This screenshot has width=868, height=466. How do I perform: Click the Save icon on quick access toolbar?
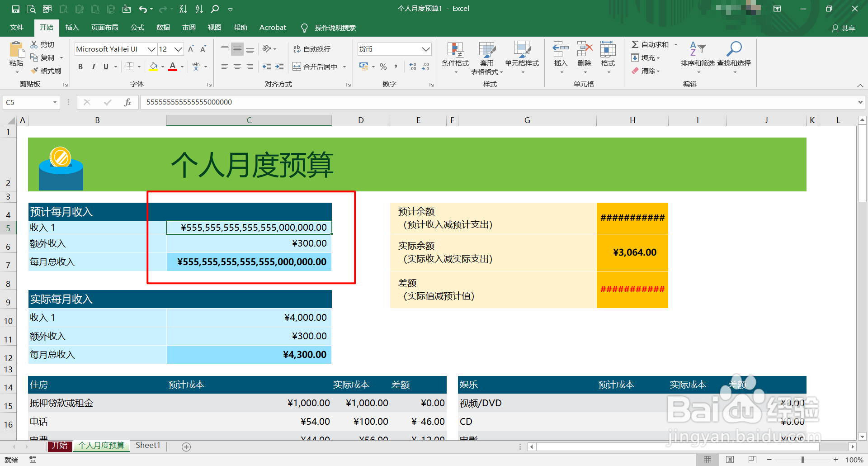[15, 8]
